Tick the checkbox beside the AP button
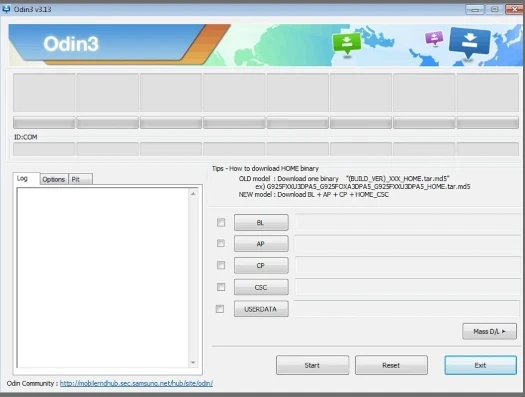This screenshot has width=525, height=397. (221, 243)
